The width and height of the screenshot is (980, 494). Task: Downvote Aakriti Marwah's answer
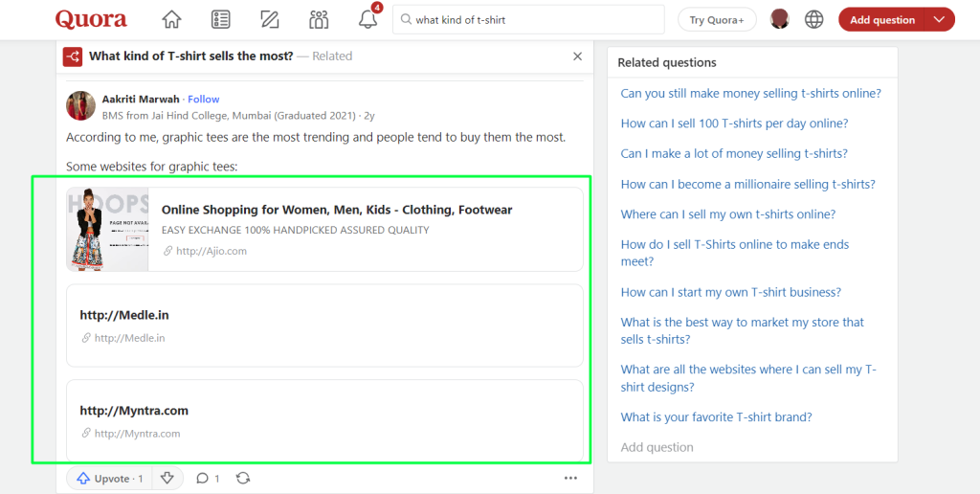click(x=167, y=478)
